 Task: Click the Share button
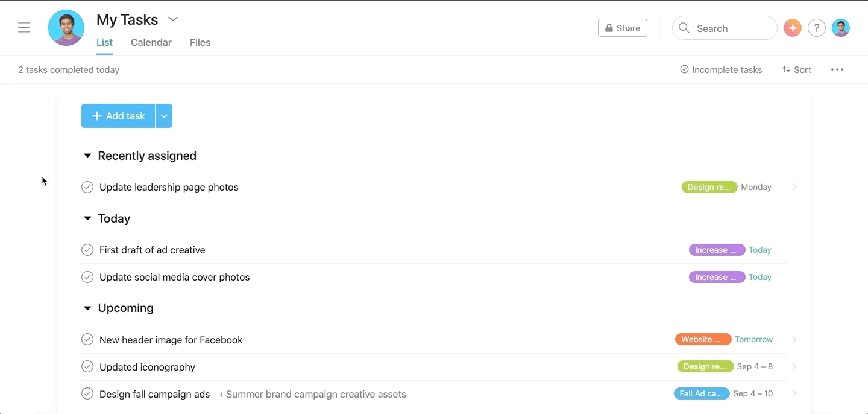(623, 28)
